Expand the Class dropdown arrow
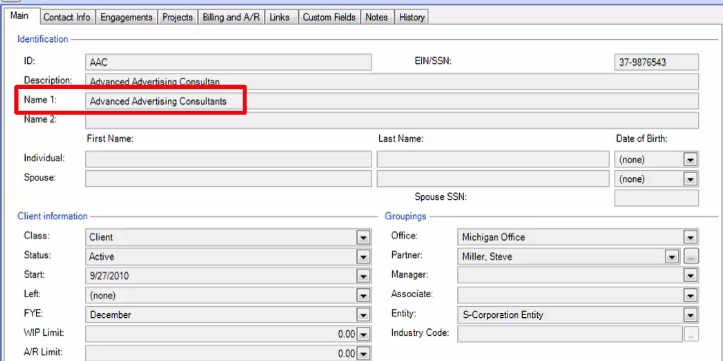The height and width of the screenshot is (361, 723). tap(363, 237)
